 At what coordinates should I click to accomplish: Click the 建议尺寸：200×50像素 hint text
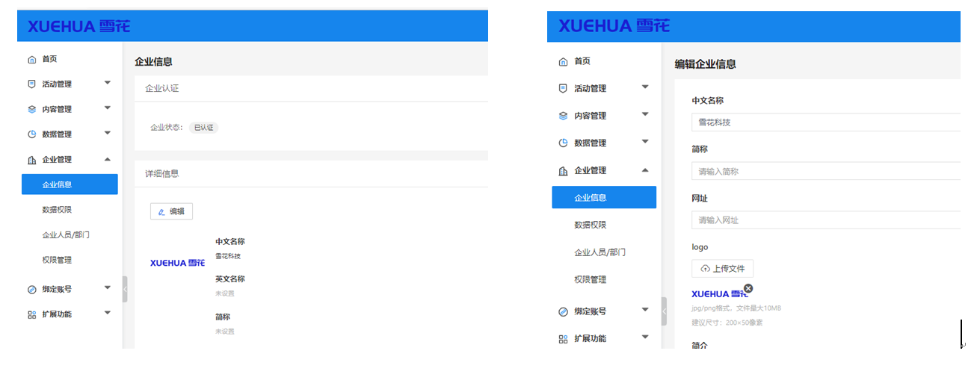point(727,323)
